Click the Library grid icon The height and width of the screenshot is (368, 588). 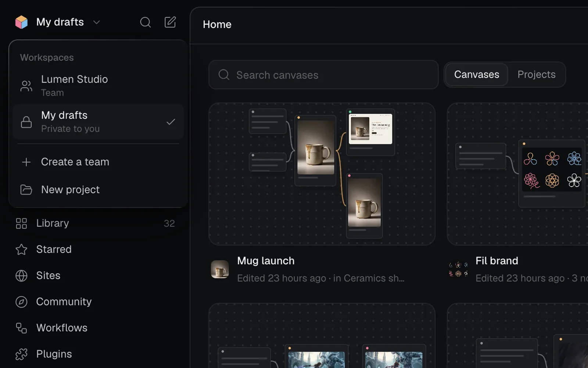(x=21, y=223)
